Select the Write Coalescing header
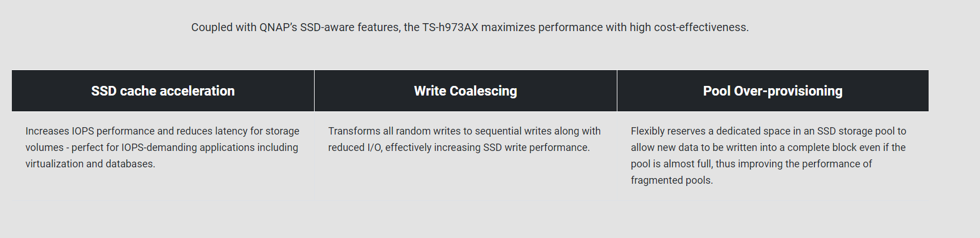This screenshot has width=980, height=238. (465, 91)
